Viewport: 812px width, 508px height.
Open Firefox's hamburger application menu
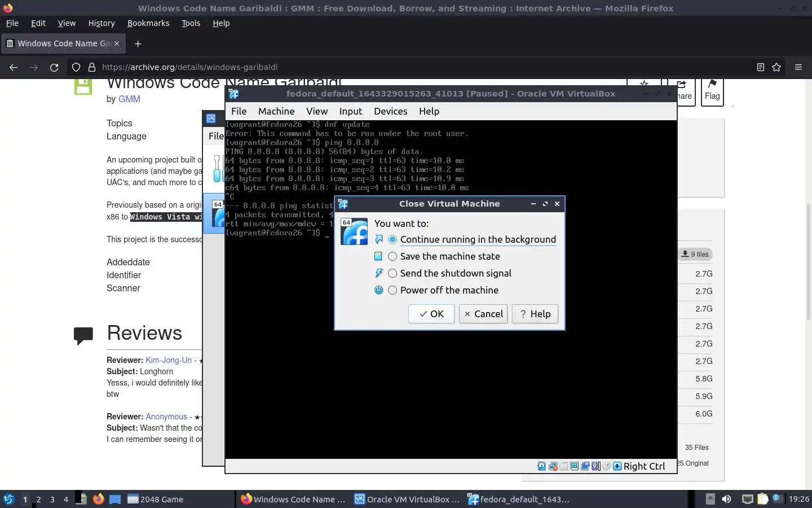pyautogui.click(x=798, y=67)
